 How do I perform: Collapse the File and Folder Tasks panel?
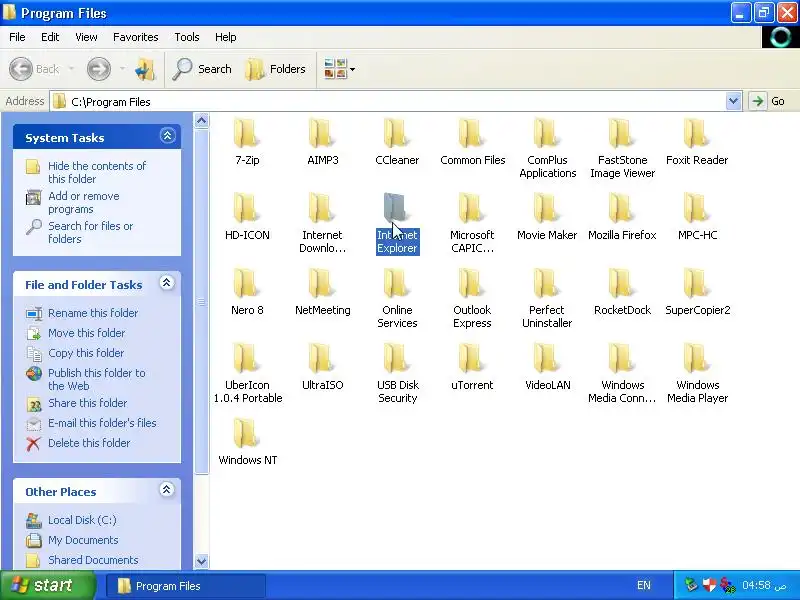pyautogui.click(x=166, y=283)
